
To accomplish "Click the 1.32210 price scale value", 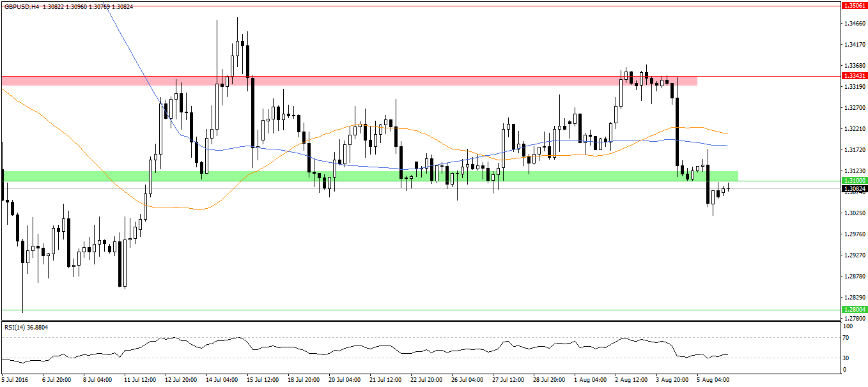I will click(853, 128).
